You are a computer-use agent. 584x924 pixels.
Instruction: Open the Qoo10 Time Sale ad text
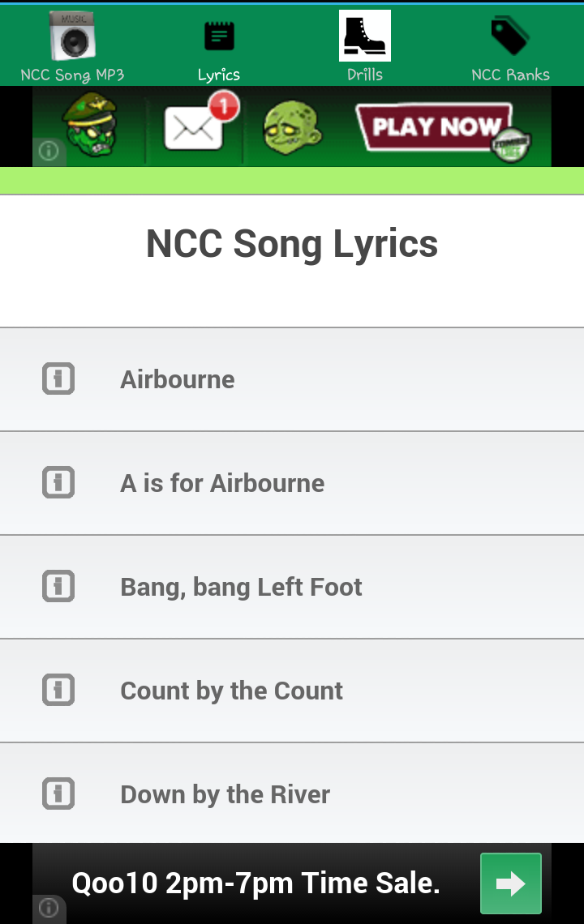[255, 883]
